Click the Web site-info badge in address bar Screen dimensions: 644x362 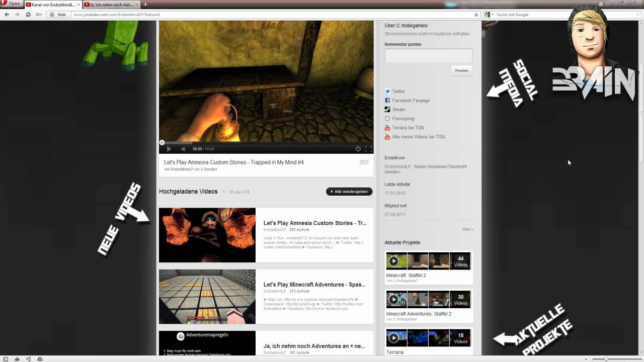point(58,15)
